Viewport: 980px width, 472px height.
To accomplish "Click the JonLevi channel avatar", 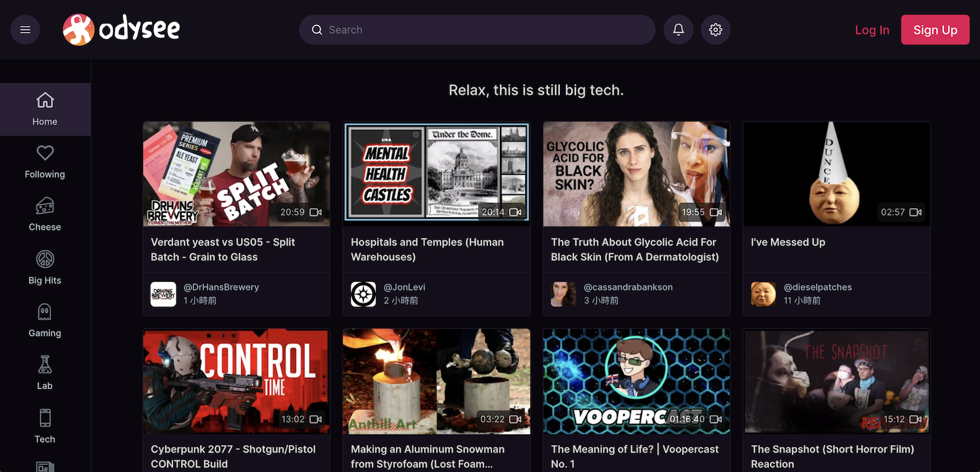I will (363, 294).
